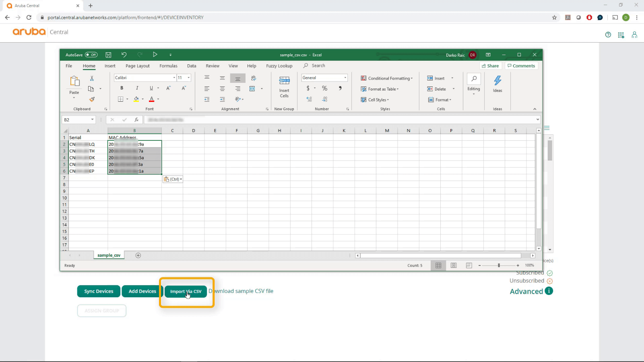The image size is (644, 362).
Task: Open Aruba Central apps grid icon
Action: pyautogui.click(x=621, y=35)
